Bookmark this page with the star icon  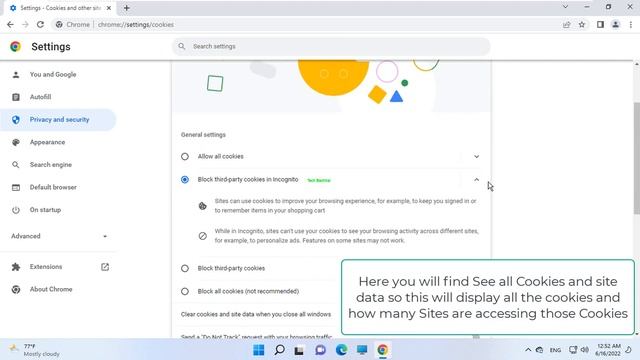582,24
